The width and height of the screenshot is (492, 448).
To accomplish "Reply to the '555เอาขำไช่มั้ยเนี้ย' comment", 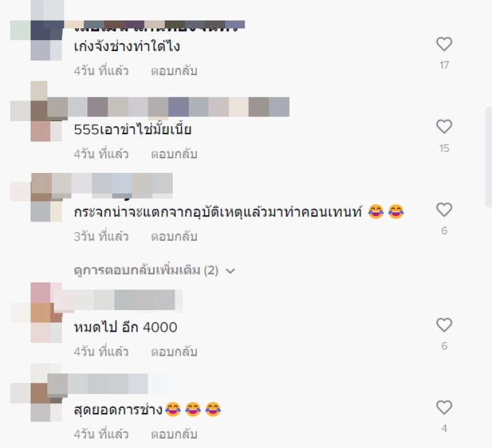I will [x=174, y=154].
